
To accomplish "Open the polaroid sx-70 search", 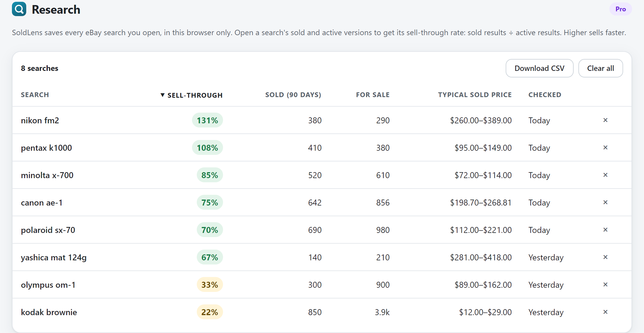I will (48, 230).
